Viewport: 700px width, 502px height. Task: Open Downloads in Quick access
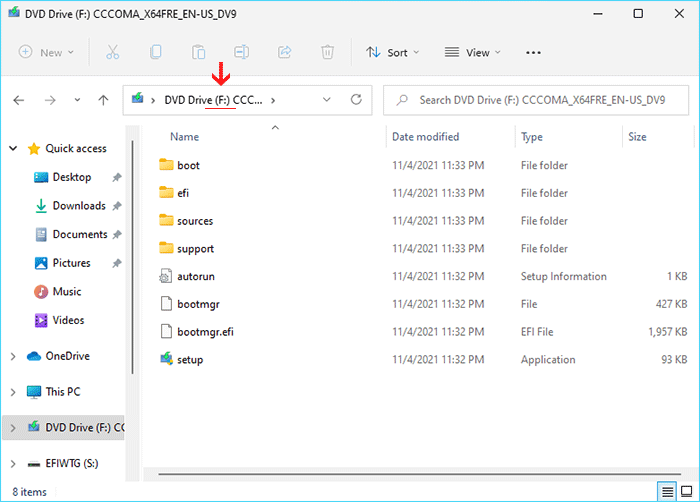click(x=79, y=205)
